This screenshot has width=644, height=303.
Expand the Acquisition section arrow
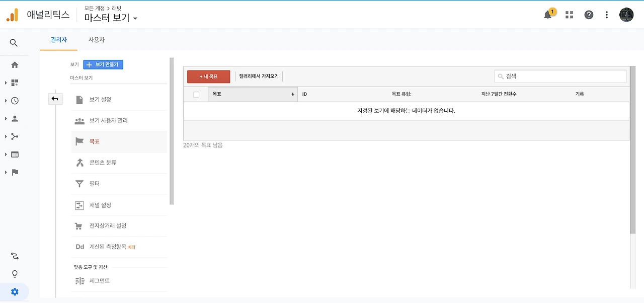click(x=6, y=136)
